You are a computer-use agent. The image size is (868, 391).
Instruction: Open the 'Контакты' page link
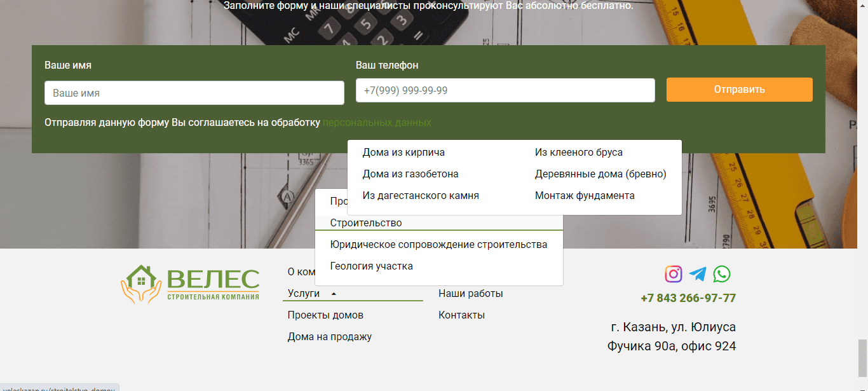tap(461, 314)
